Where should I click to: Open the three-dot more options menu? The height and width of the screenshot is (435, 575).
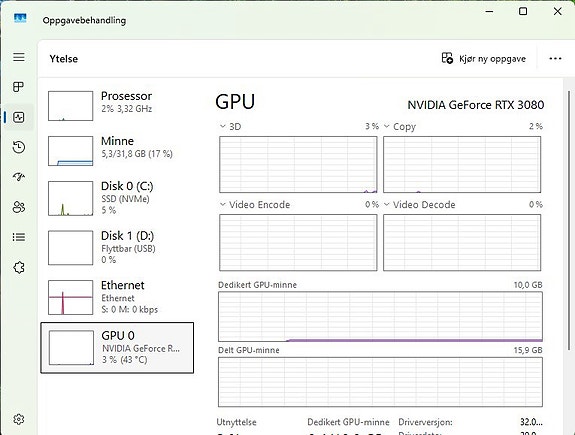(555, 59)
